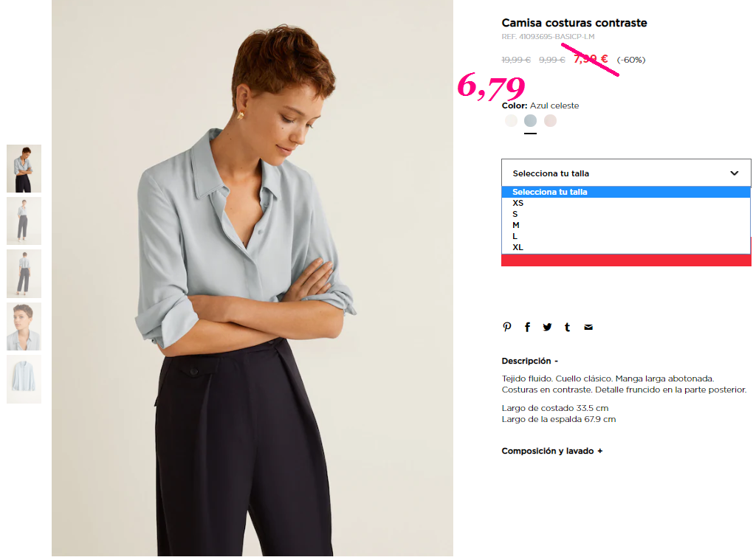Image resolution: width=753 pixels, height=560 pixels.
Task: Open the Selecciona tu talla dropdown
Action: click(626, 173)
